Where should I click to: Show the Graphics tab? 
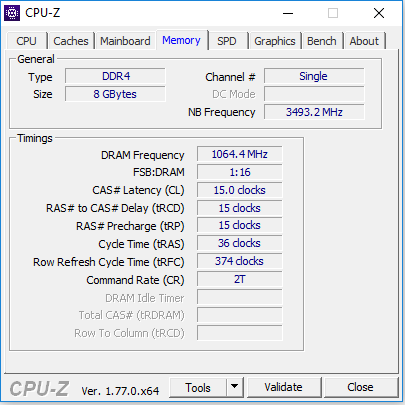pyautogui.click(x=275, y=41)
